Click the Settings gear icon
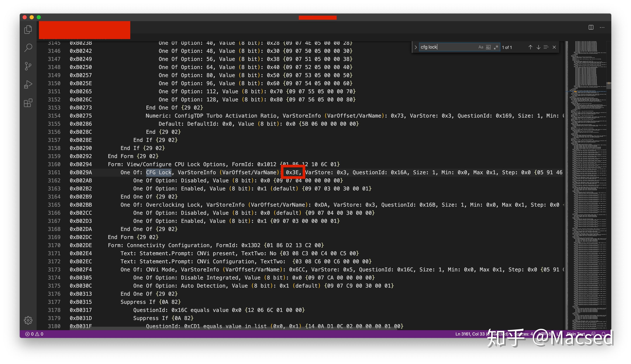This screenshot has height=364, width=631. coord(28,320)
